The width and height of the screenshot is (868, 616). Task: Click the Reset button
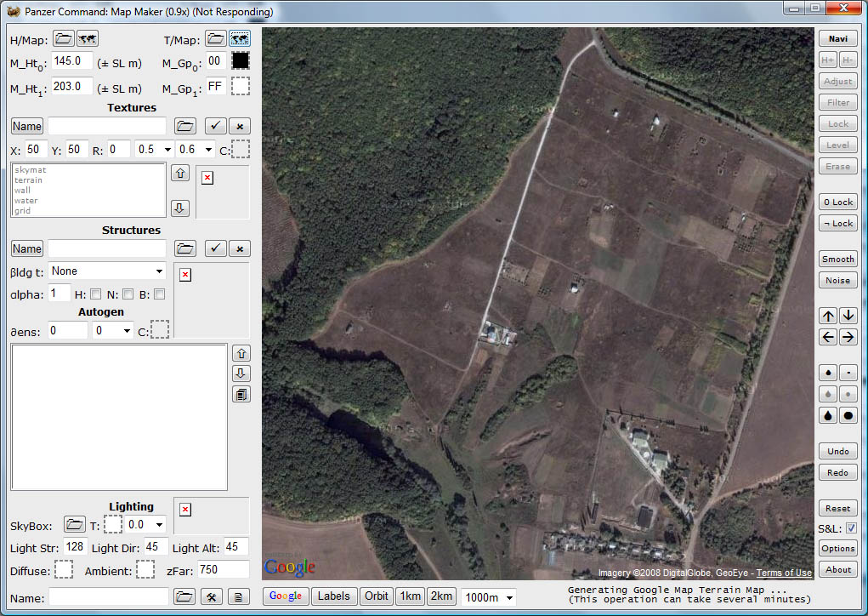[838, 509]
